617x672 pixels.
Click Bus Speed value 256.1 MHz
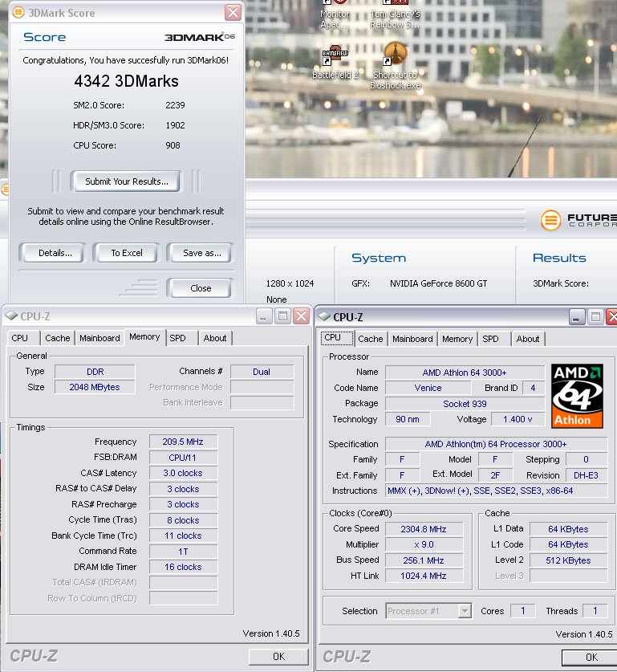[424, 560]
